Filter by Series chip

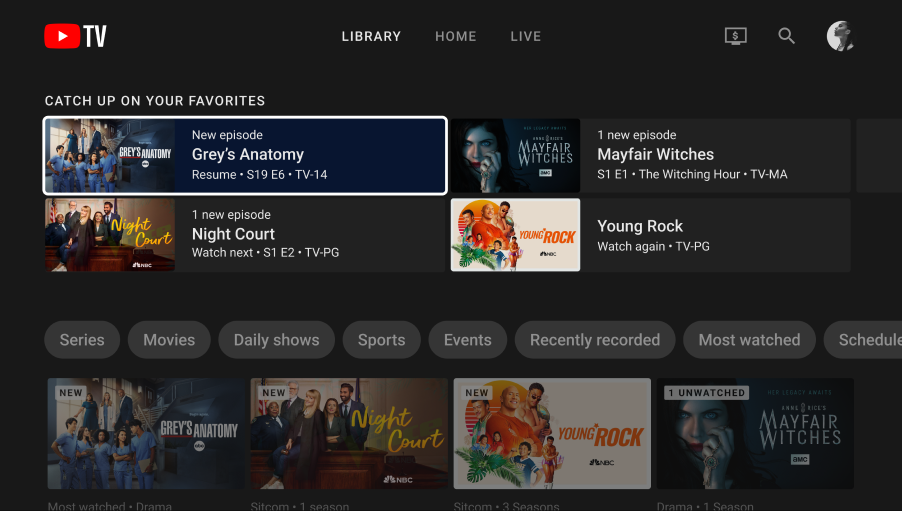click(x=82, y=340)
